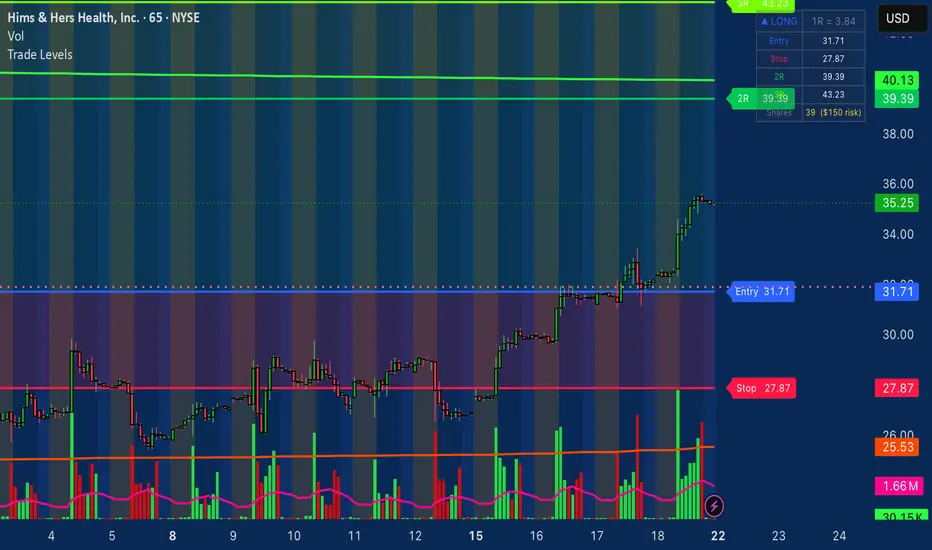Click the pink 1.66 M volume tag
The image size is (932, 550).
pos(899,486)
